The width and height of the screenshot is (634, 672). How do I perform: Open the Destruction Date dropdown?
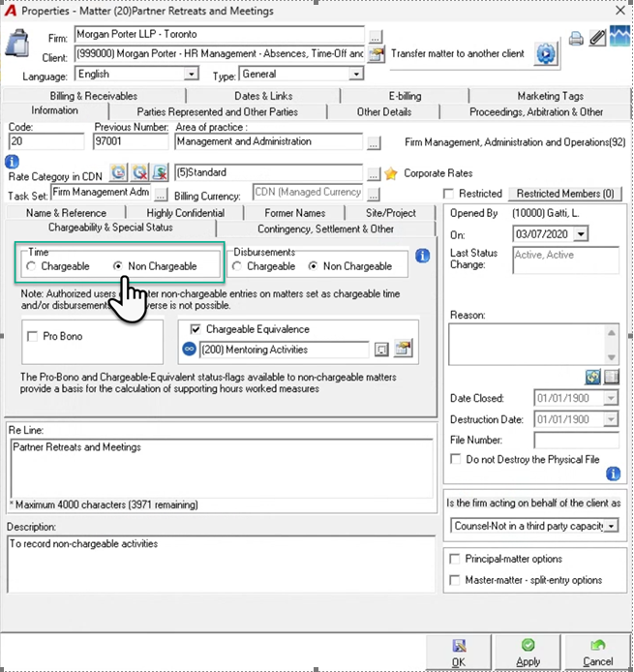[611, 419]
